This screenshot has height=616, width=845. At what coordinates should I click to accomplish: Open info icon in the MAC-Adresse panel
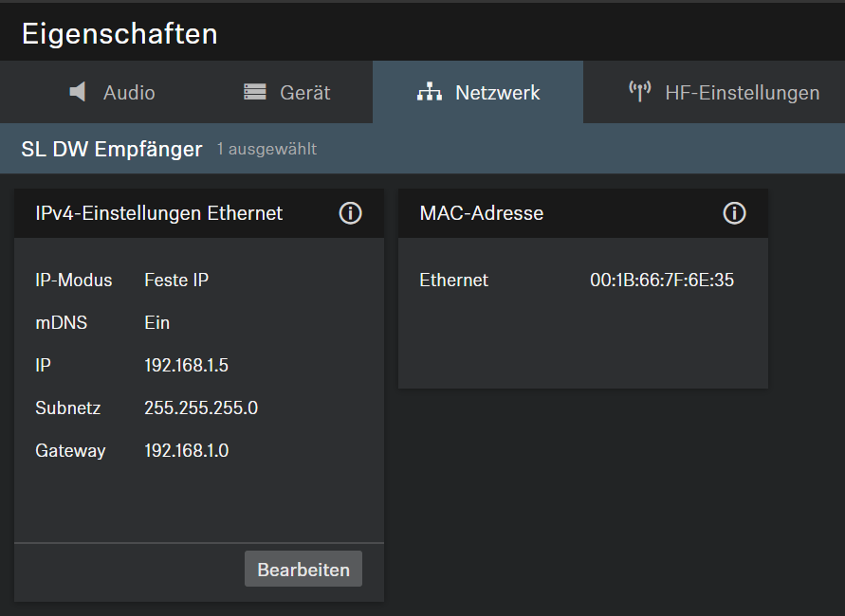click(x=734, y=213)
